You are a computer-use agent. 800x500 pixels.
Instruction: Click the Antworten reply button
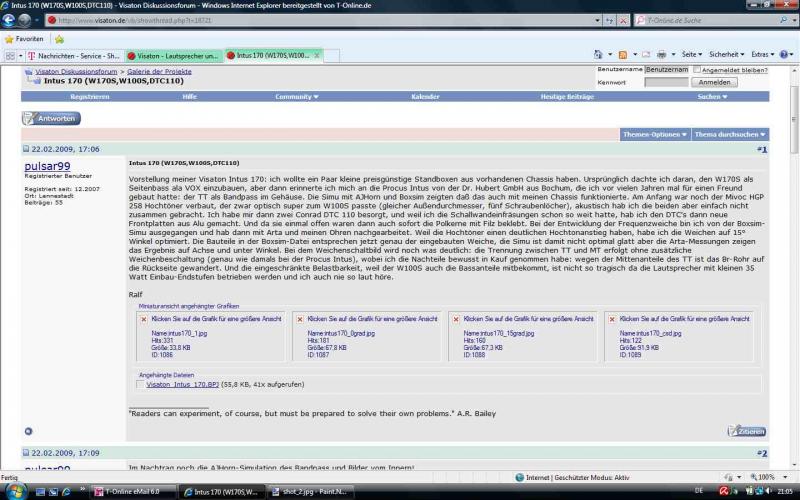click(x=50, y=118)
